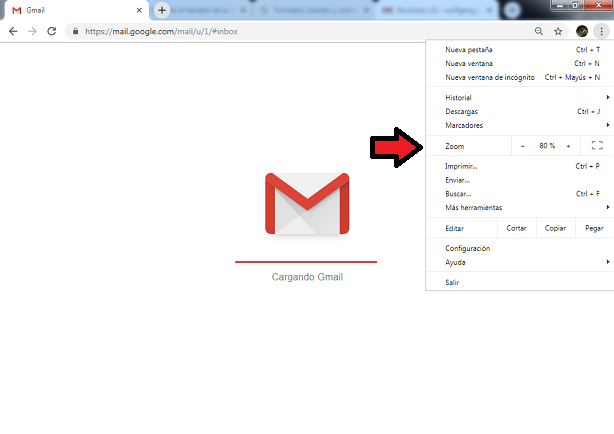Click the zoom magnifier icon in the address bar
Screen dimensions: 614x434
(x=539, y=31)
